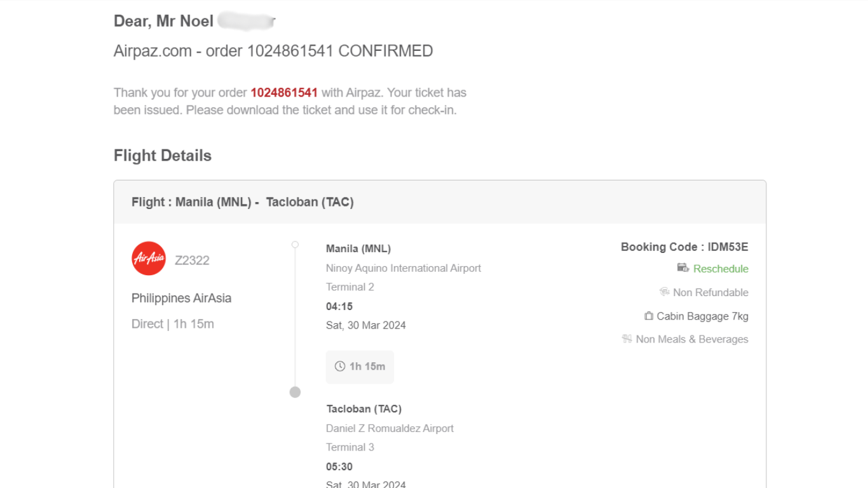Viewport: 868px width, 488px height.
Task: Click the 04:15 departure time
Action: pyautogui.click(x=339, y=306)
